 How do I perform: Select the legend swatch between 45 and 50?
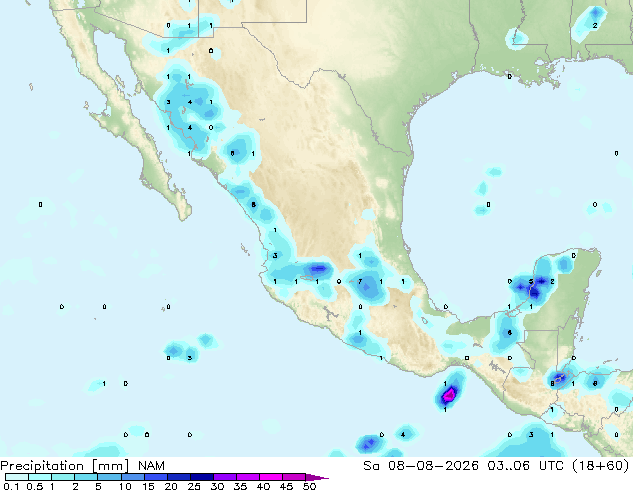(294, 477)
